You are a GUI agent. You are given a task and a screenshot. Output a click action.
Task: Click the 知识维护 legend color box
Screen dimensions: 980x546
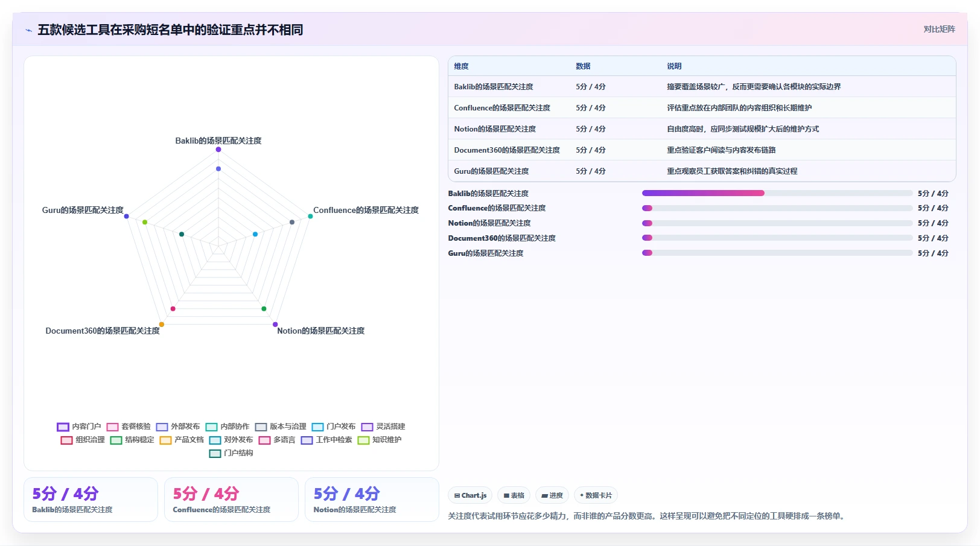tap(363, 440)
